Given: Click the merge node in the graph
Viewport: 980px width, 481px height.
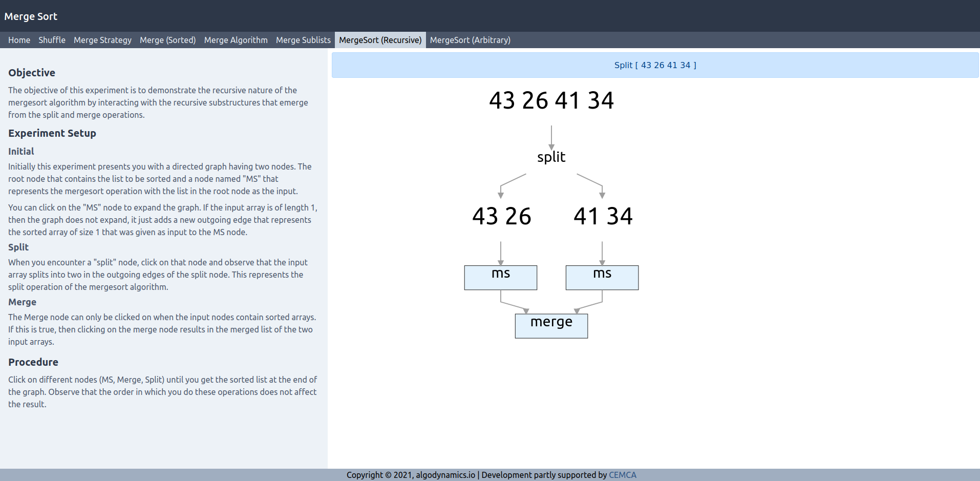Looking at the screenshot, I should 551,325.
